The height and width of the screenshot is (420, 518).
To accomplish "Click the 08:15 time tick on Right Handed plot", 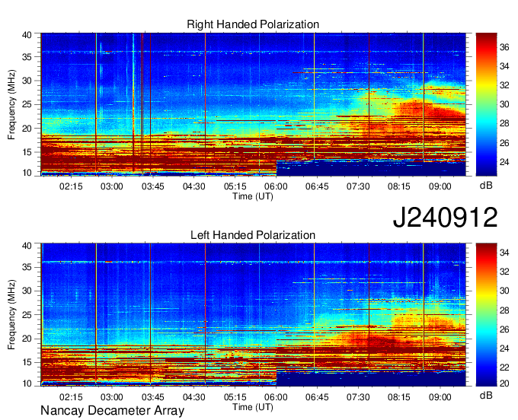I will coord(399,186).
